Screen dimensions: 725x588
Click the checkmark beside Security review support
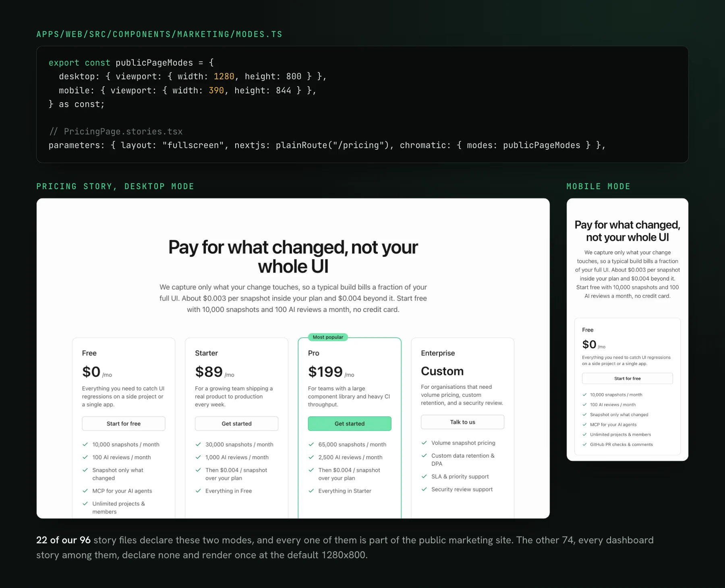424,489
